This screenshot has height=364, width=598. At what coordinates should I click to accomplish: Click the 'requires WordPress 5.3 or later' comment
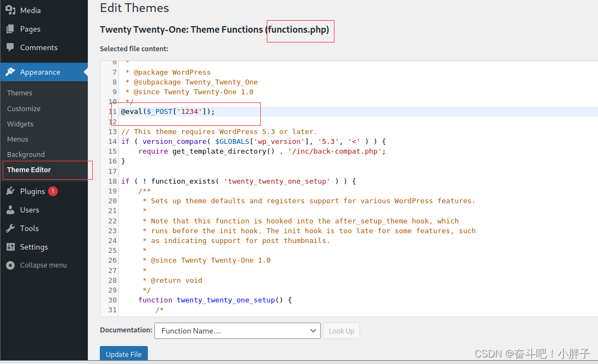[219, 132]
